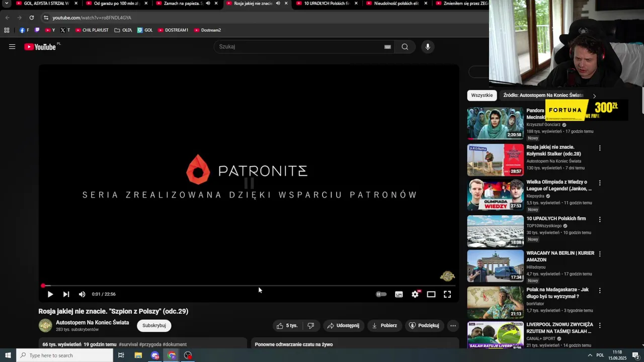Screen dimensions: 644x362
Task: Click the Podziękuj thanks button
Action: click(x=424, y=326)
